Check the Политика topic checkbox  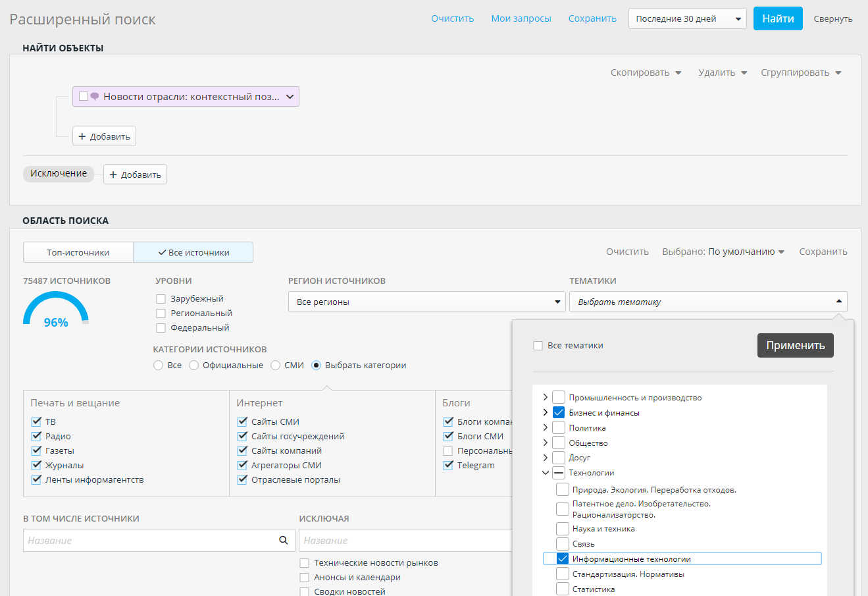pyautogui.click(x=559, y=427)
